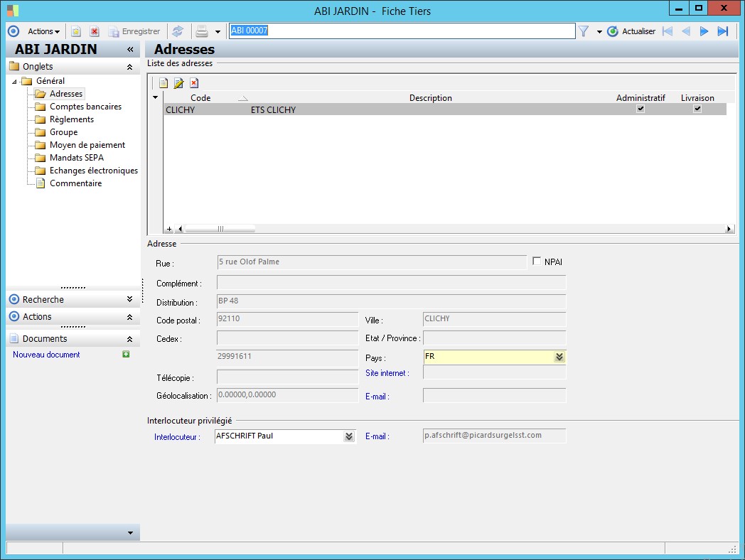The width and height of the screenshot is (745, 560).
Task: Click the Nouveau document link
Action: click(x=46, y=355)
